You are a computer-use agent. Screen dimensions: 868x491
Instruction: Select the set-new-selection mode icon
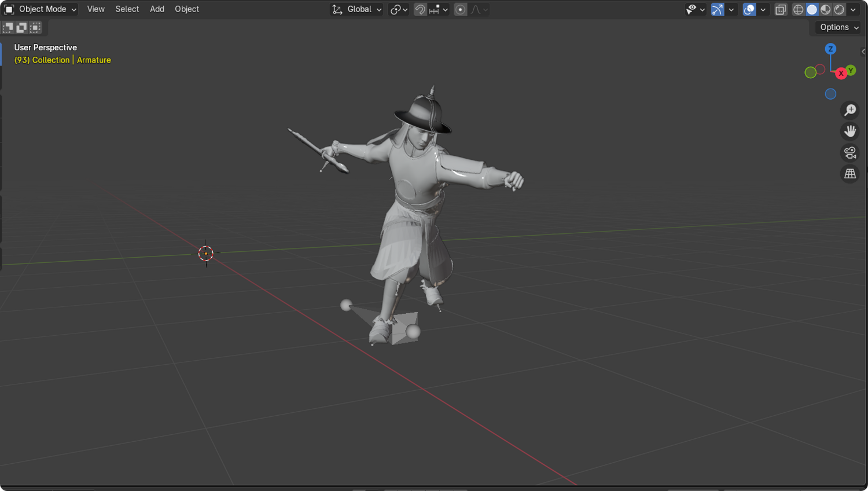coord(8,27)
